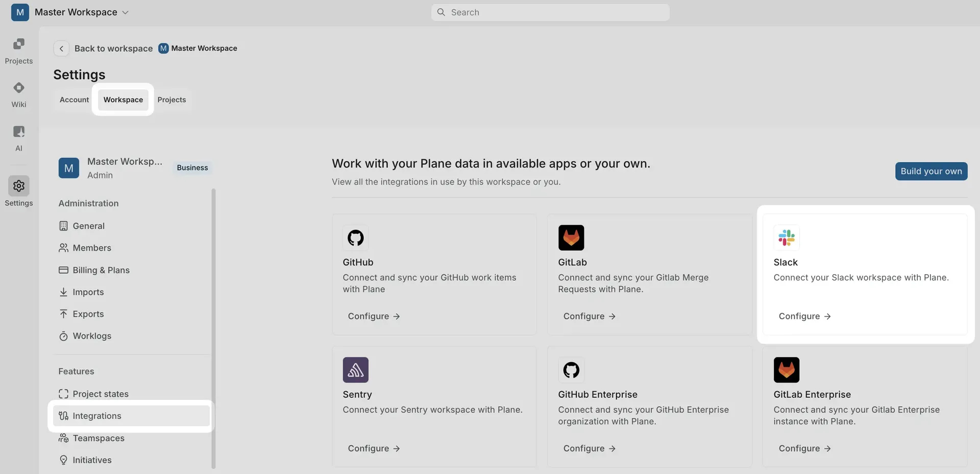This screenshot has height=474, width=980.
Task: Open Teamspaces feature settings
Action: click(132, 438)
